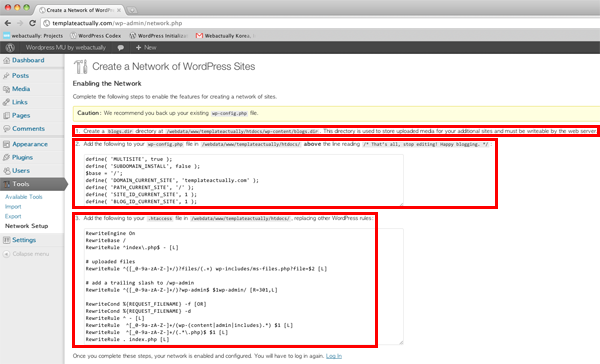The image size is (600, 364).
Task: Click the WordPress logo in admin bar
Action: pyautogui.click(x=10, y=47)
